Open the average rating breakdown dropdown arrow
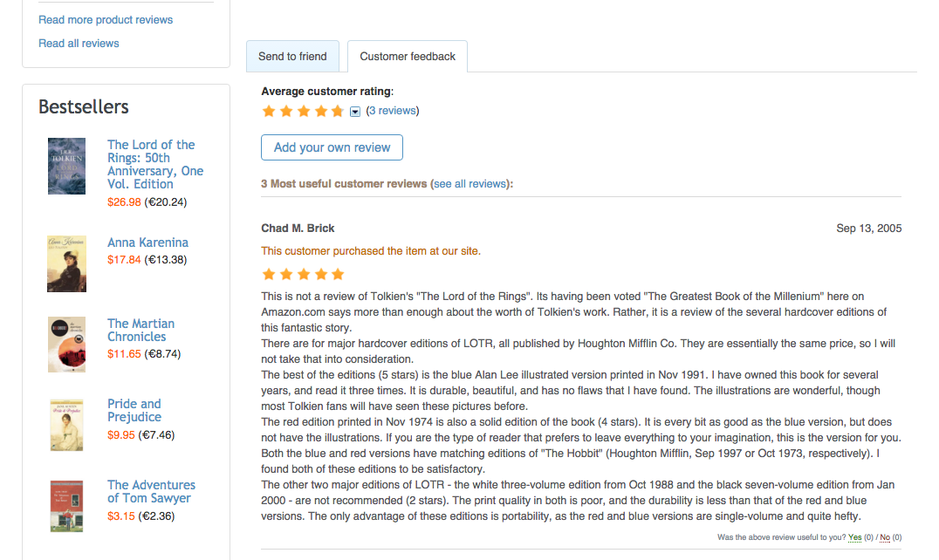The image size is (939, 560). tap(355, 112)
